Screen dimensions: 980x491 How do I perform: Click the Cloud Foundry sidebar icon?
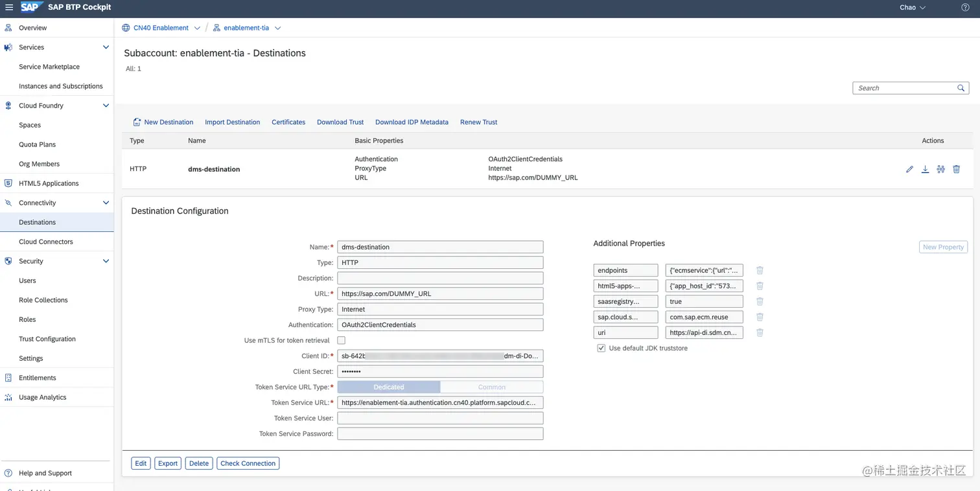pos(8,106)
